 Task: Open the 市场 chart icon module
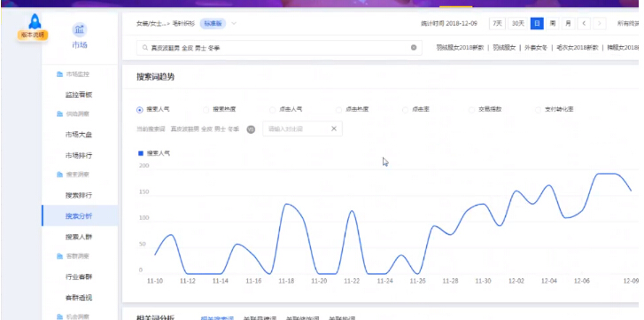pyautogui.click(x=80, y=29)
